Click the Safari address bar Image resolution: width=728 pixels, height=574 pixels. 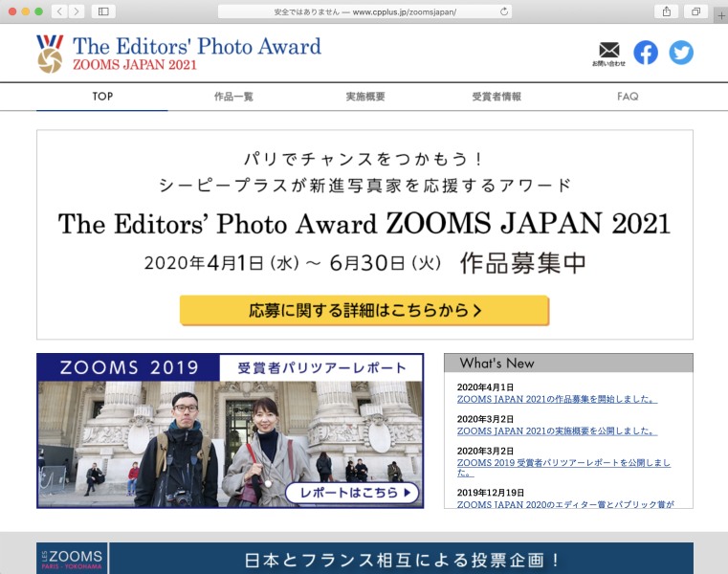pos(364,11)
